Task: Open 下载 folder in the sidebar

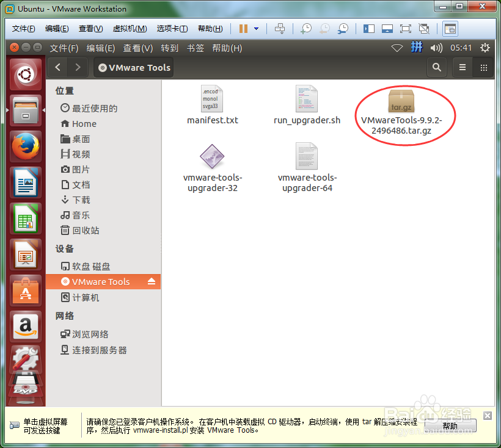Action: [x=75, y=200]
